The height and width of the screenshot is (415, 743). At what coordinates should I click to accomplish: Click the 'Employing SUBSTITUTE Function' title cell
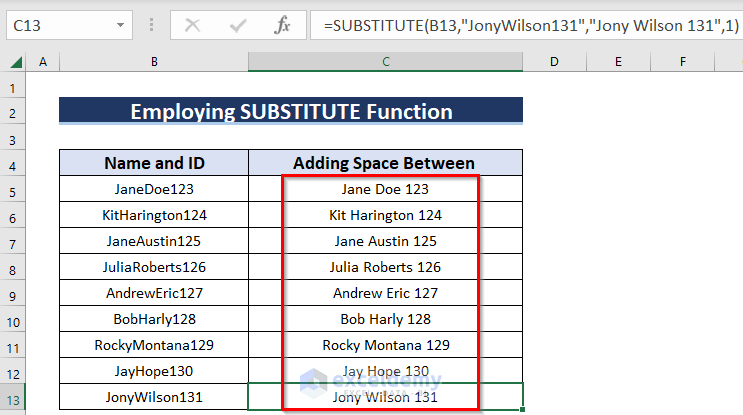[x=290, y=112]
